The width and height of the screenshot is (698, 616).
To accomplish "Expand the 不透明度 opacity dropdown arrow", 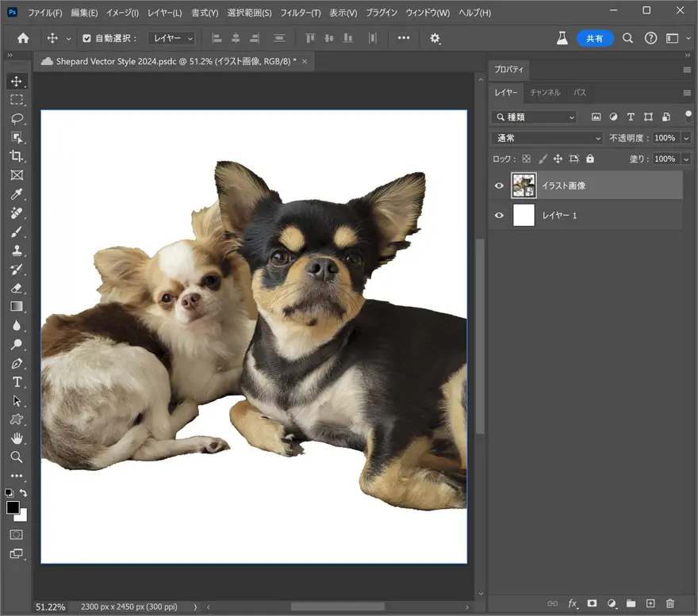I will click(686, 138).
